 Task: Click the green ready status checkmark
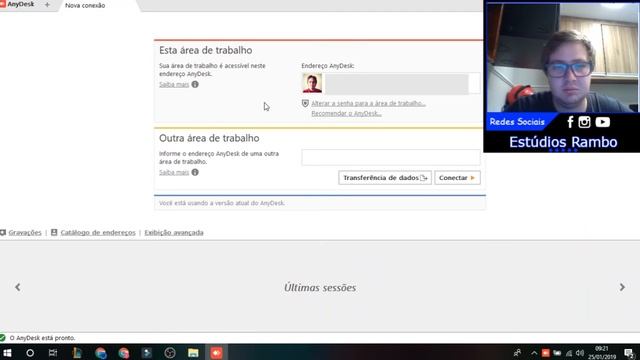[x=2, y=338]
